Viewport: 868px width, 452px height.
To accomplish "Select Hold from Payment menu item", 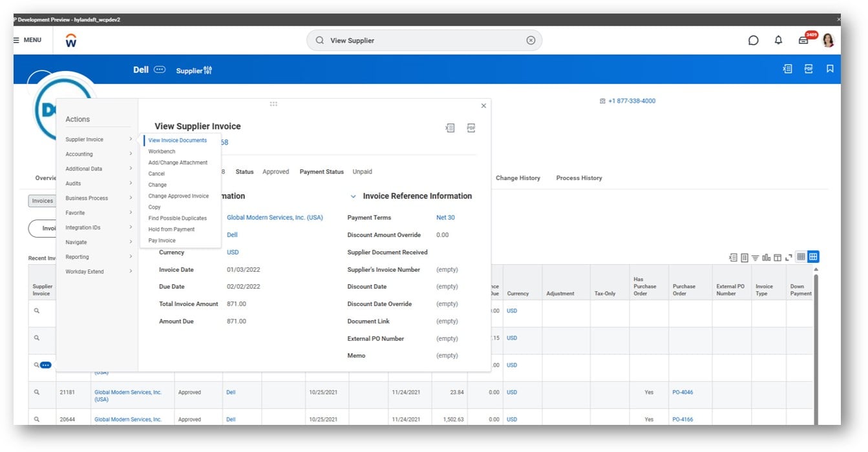I will pos(171,229).
